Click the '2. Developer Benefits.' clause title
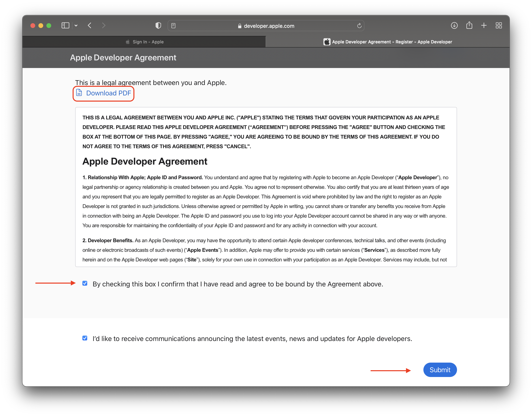This screenshot has width=532, height=416. 108,240
